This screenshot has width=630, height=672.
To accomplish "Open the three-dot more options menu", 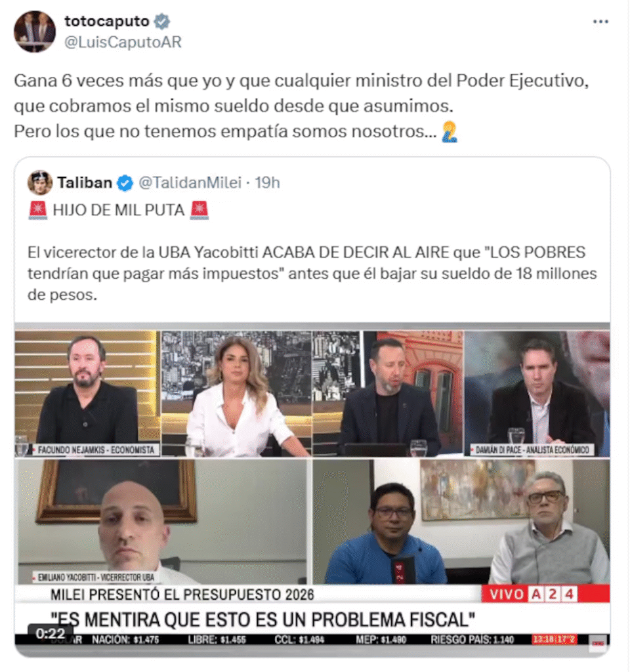I will click(600, 22).
